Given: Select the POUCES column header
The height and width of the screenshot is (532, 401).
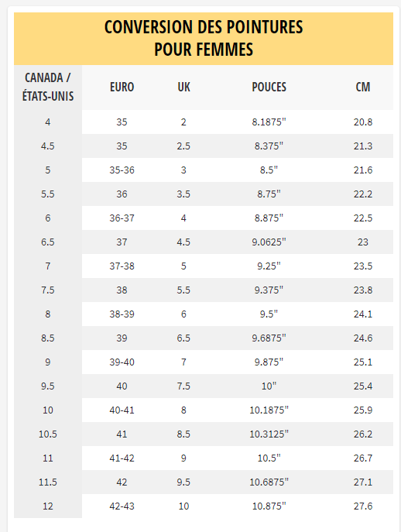Looking at the screenshot, I should click(x=269, y=88).
